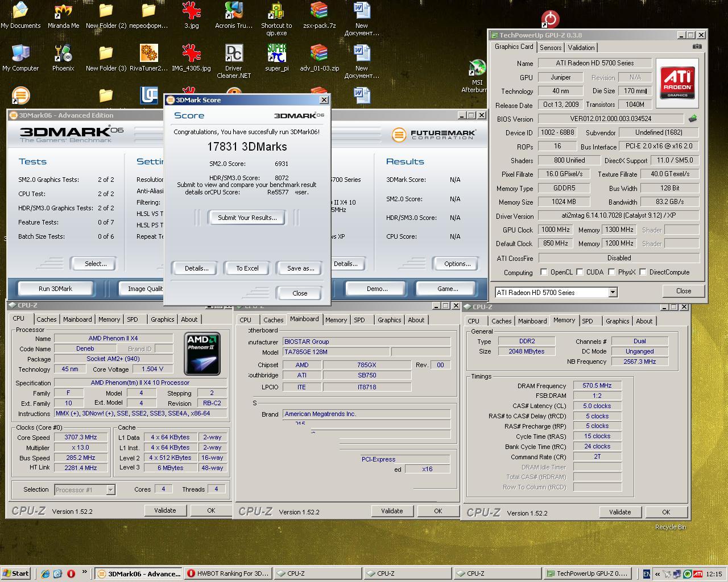Open the 3.jpg image file icon
728x582 pixels.
point(191,15)
